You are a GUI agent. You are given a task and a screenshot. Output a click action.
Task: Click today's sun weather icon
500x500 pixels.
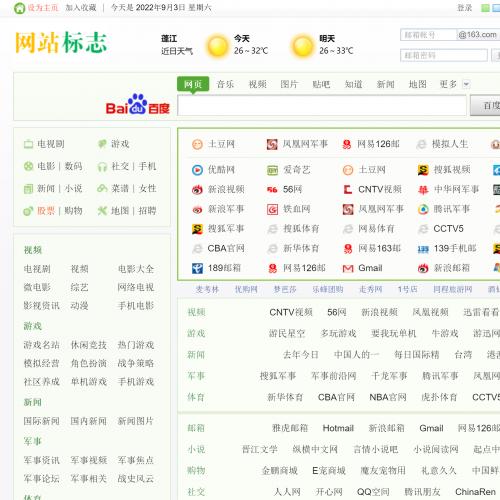click(x=217, y=46)
